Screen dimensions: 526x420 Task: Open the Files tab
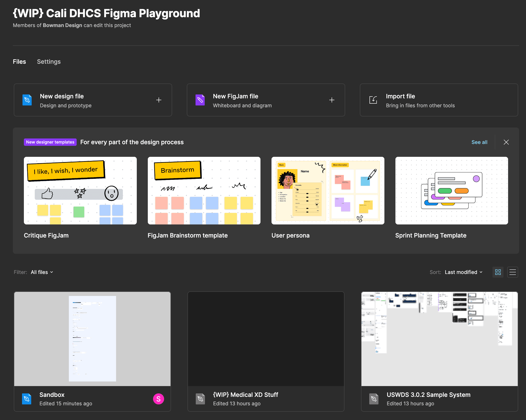(19, 62)
